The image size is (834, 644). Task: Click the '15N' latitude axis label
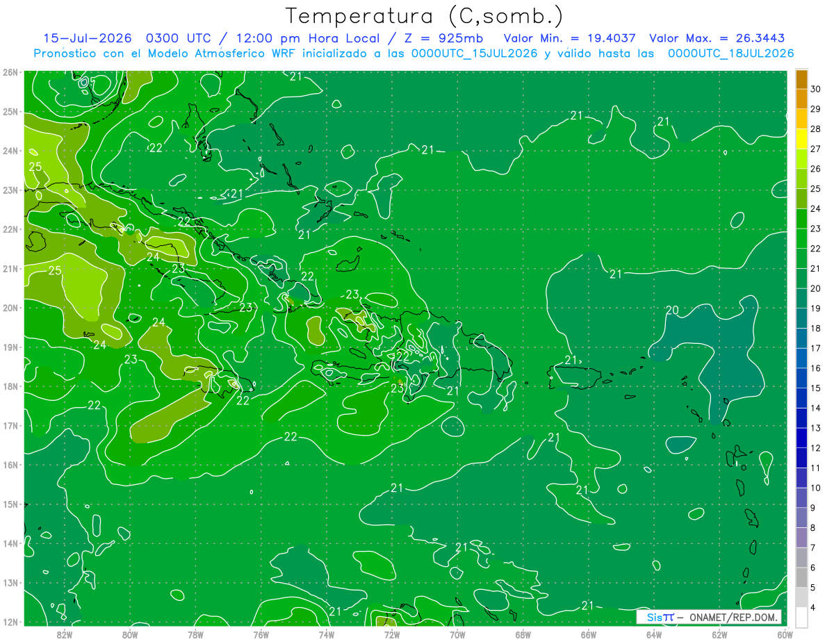coord(10,504)
